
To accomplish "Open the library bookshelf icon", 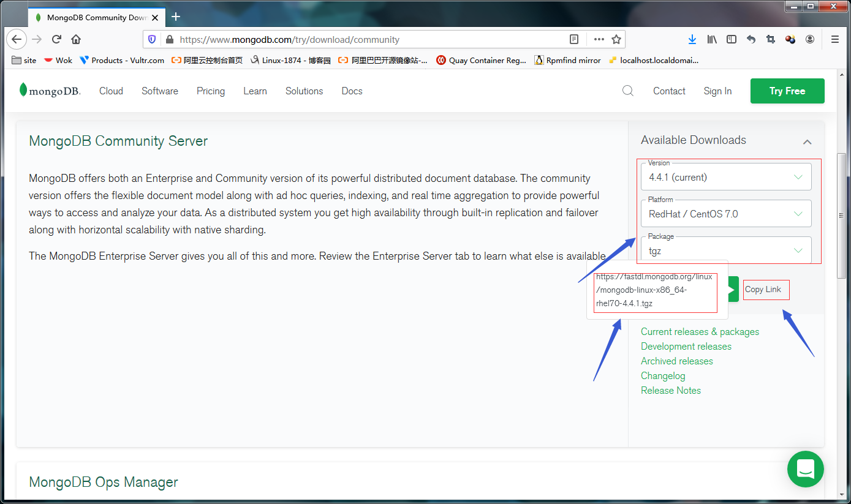I will (x=712, y=39).
